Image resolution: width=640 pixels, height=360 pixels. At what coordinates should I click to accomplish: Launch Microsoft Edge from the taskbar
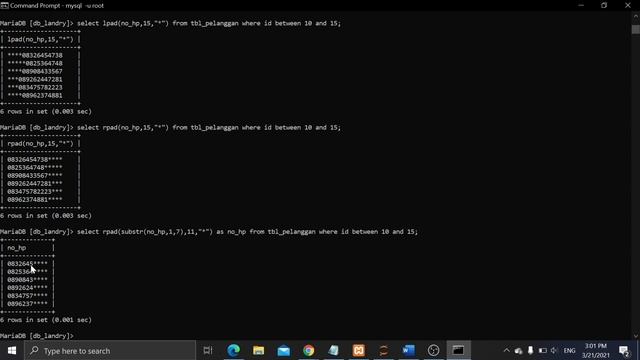coord(233,350)
